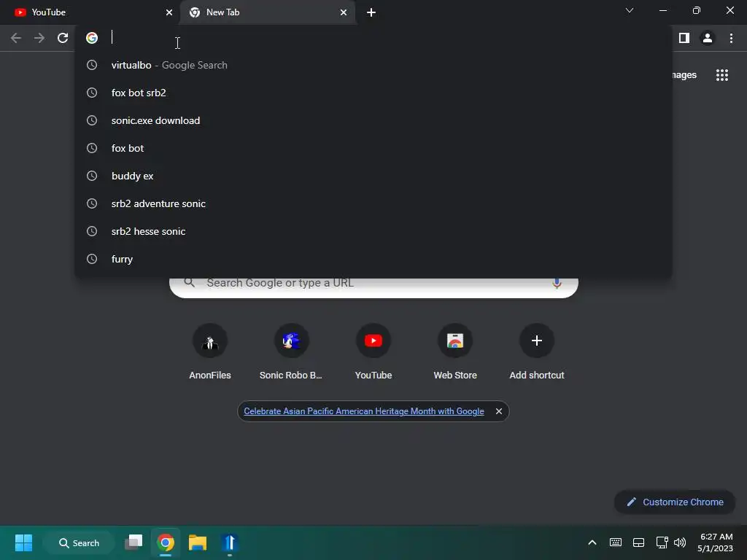Open touch keyboard tray icon
This screenshot has width=747, height=560.
(x=616, y=542)
